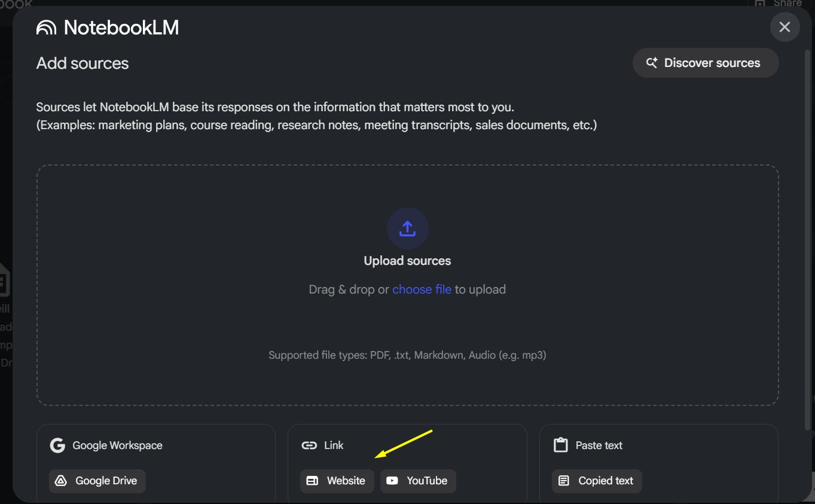Click the Paste text clipboard icon

[560, 445]
